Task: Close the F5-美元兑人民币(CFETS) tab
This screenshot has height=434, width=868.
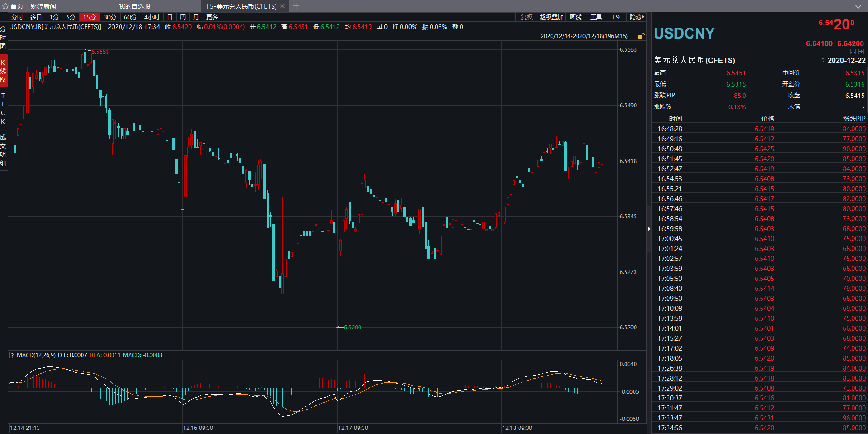Action: coord(282,6)
